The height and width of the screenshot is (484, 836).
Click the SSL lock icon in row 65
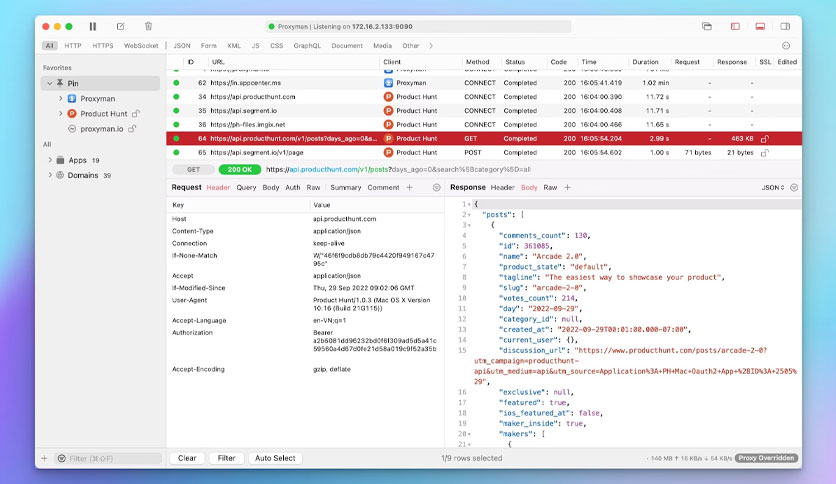(x=765, y=152)
